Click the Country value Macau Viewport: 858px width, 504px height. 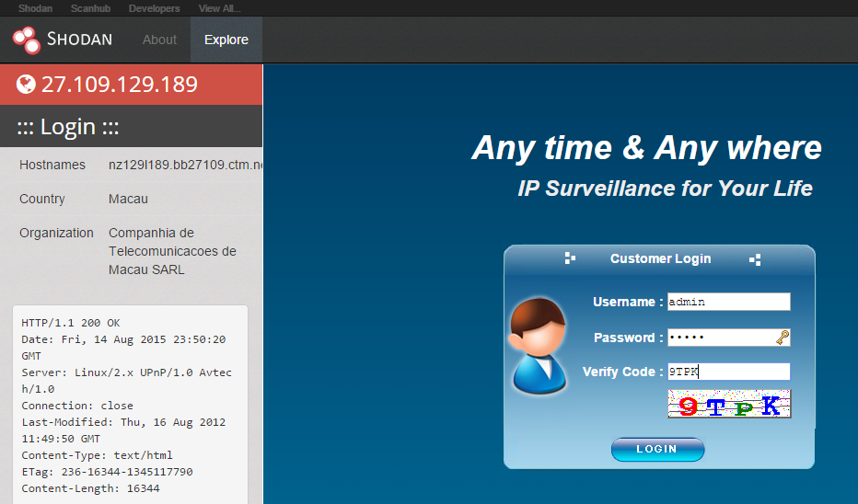click(128, 199)
